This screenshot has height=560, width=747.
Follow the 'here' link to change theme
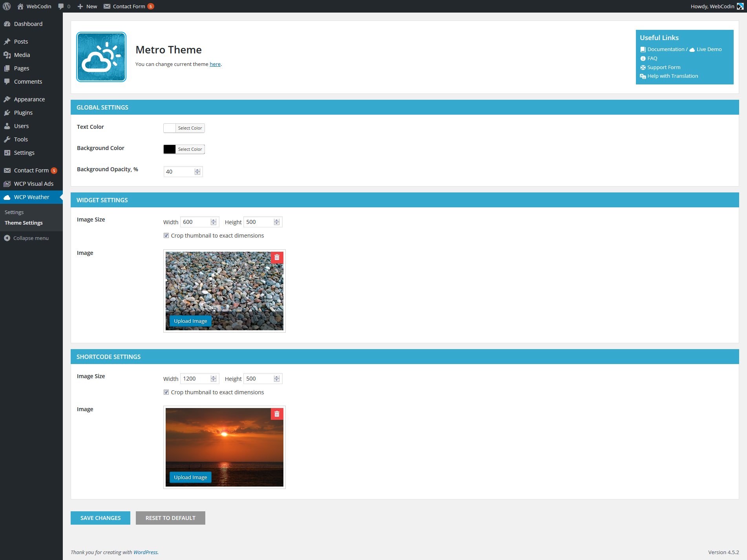[215, 64]
